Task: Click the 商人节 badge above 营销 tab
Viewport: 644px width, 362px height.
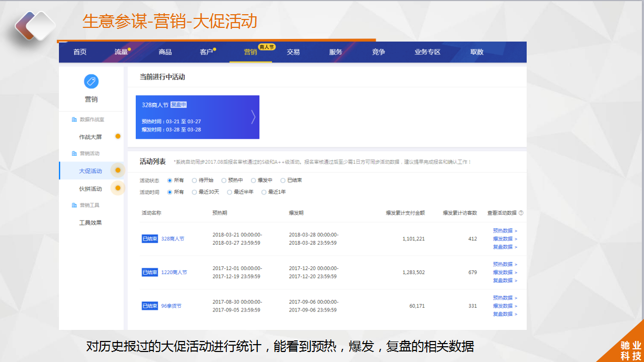Action: (267, 47)
